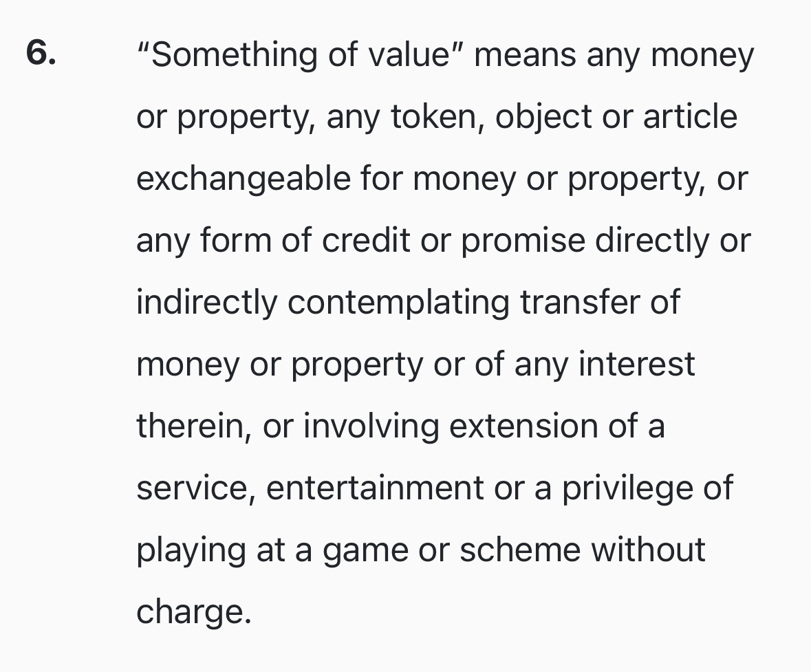Select the word "interest"
The width and height of the screenshot is (811, 672).
[x=636, y=365]
